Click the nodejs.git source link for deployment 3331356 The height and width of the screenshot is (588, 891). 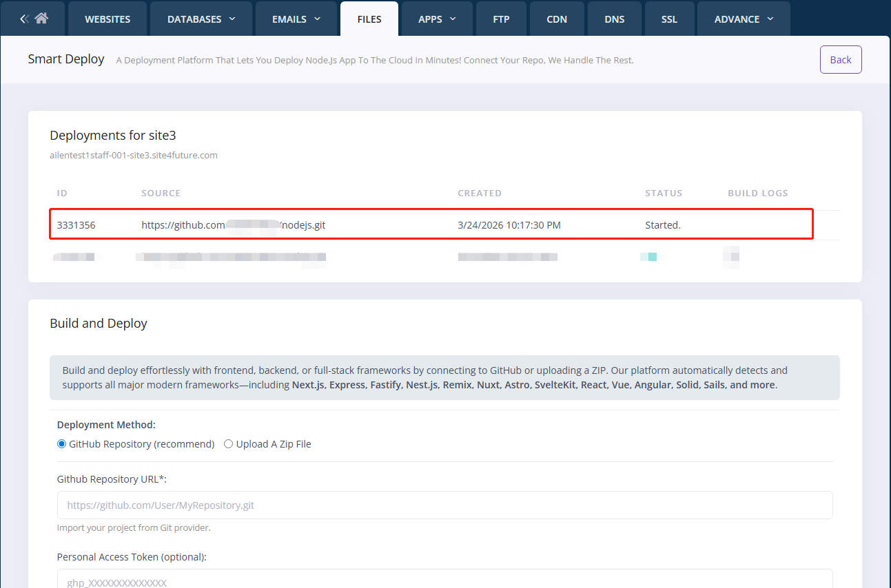tap(233, 225)
